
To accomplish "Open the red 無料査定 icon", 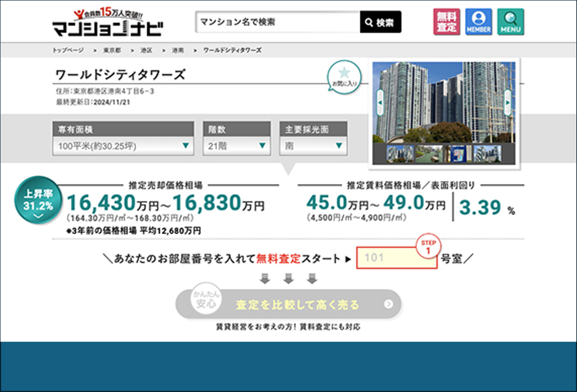I will [x=447, y=22].
